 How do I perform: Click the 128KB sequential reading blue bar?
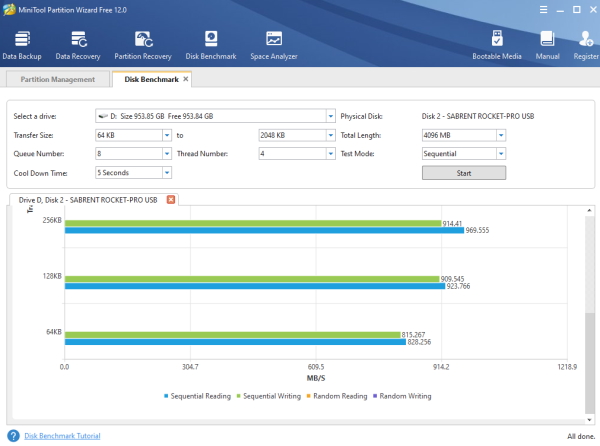tap(255, 286)
